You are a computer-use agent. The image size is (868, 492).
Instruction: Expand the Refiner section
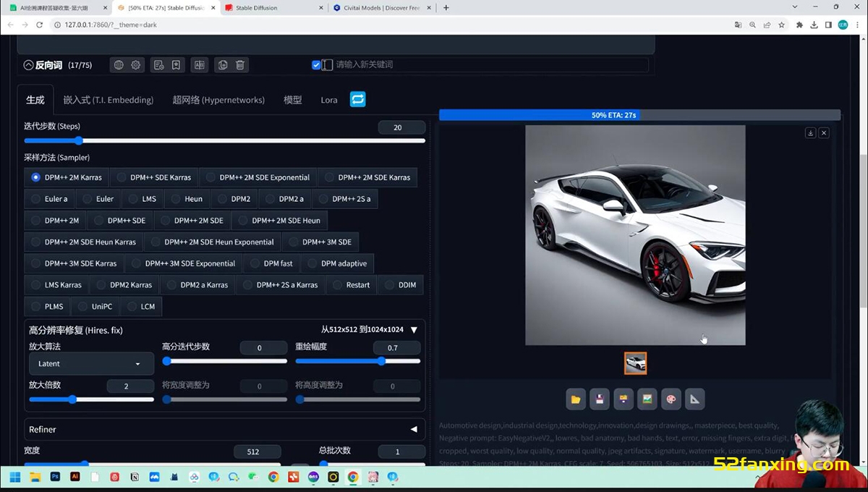pos(414,430)
